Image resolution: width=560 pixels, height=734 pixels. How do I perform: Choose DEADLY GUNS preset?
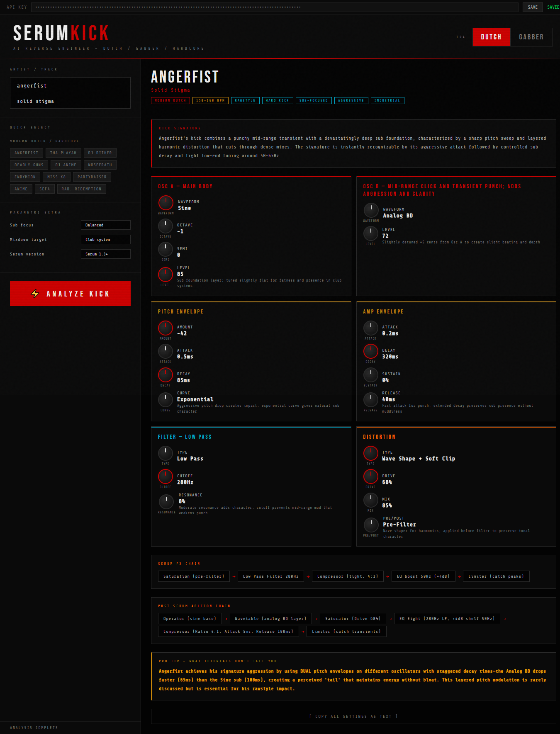click(x=29, y=165)
